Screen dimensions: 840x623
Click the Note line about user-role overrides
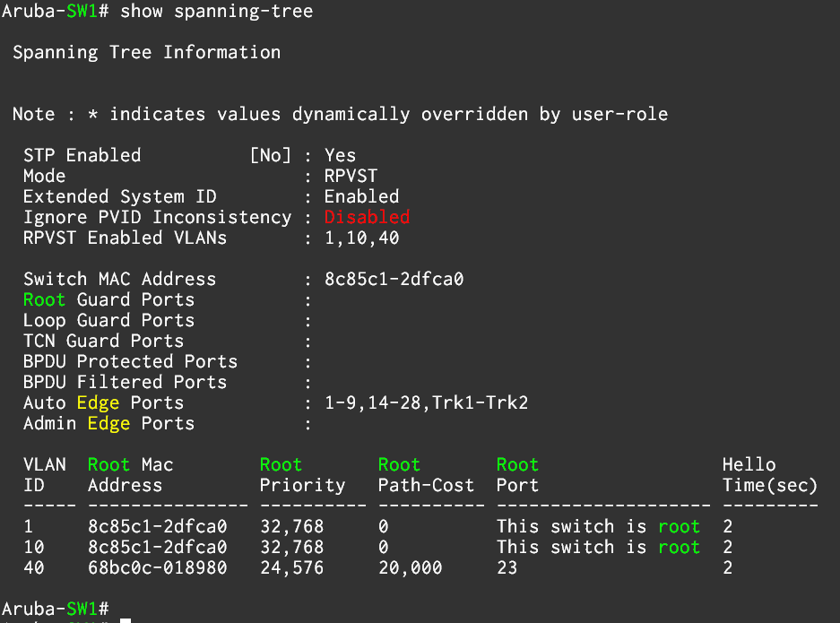click(x=340, y=114)
